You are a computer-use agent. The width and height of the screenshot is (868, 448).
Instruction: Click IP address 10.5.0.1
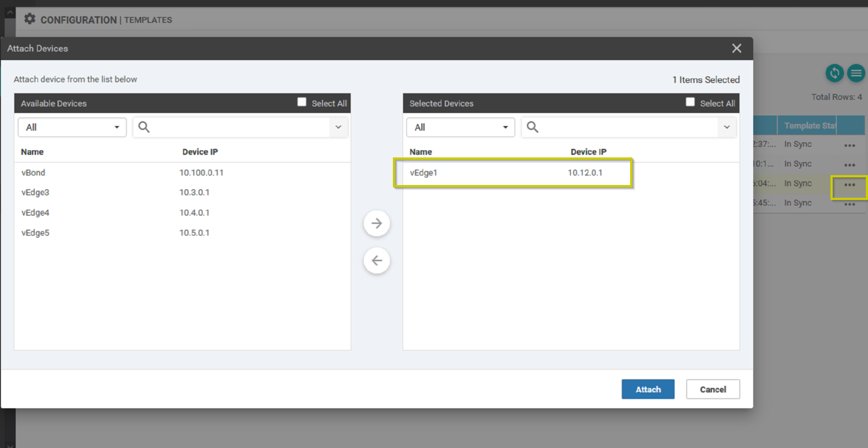point(194,233)
